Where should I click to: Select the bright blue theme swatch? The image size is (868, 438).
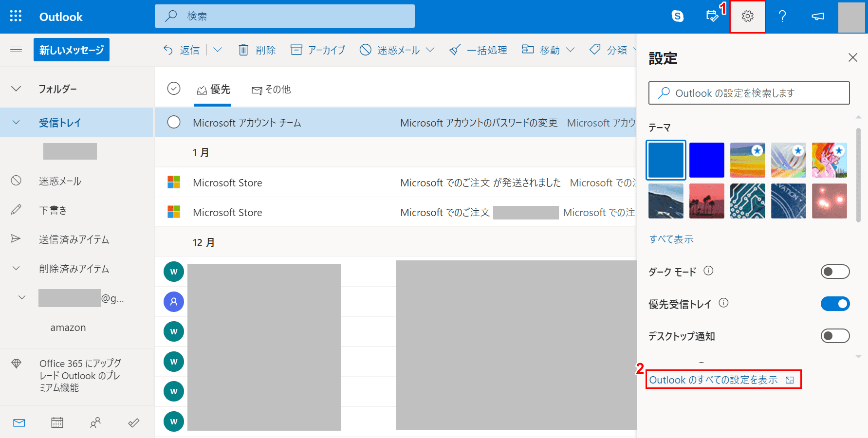point(707,160)
